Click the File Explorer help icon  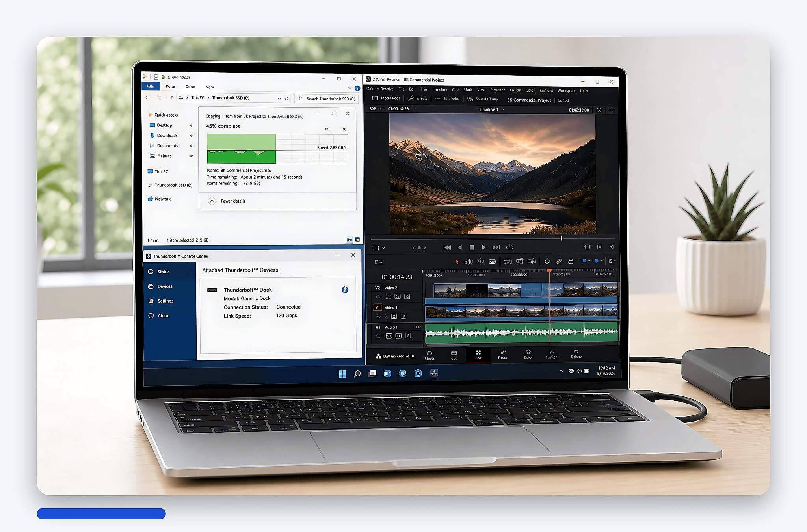[x=357, y=88]
